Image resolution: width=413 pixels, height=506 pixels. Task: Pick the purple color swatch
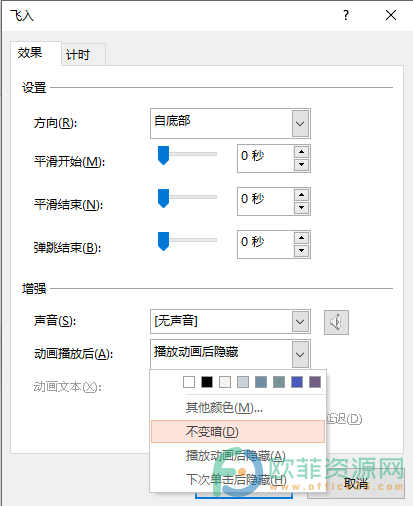coord(315,382)
